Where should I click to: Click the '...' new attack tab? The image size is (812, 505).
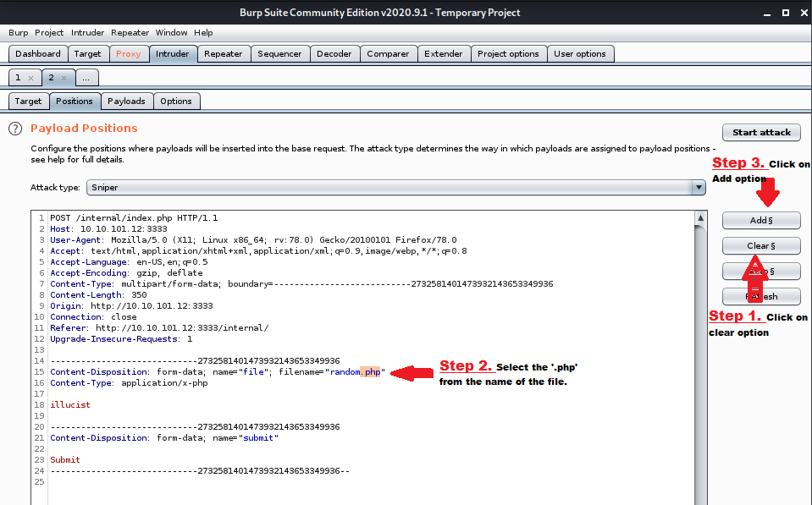tap(86, 78)
